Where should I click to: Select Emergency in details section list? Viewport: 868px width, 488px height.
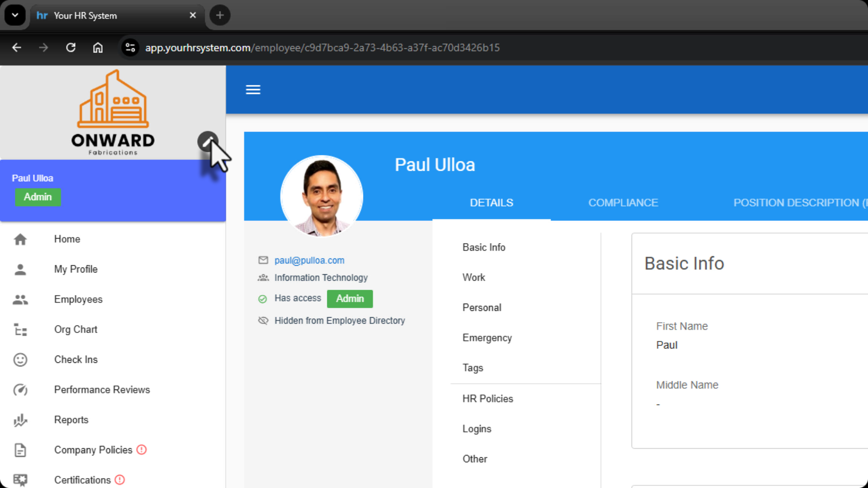487,338
